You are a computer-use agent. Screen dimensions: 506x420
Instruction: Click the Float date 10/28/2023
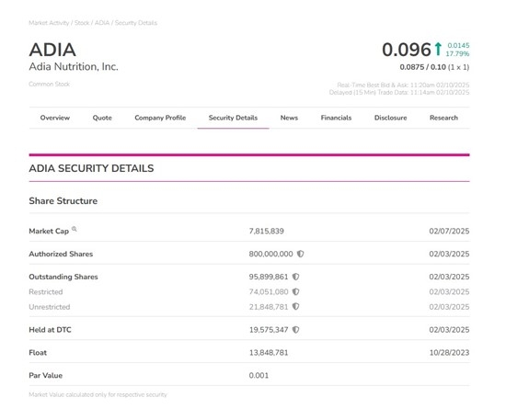[449, 353]
